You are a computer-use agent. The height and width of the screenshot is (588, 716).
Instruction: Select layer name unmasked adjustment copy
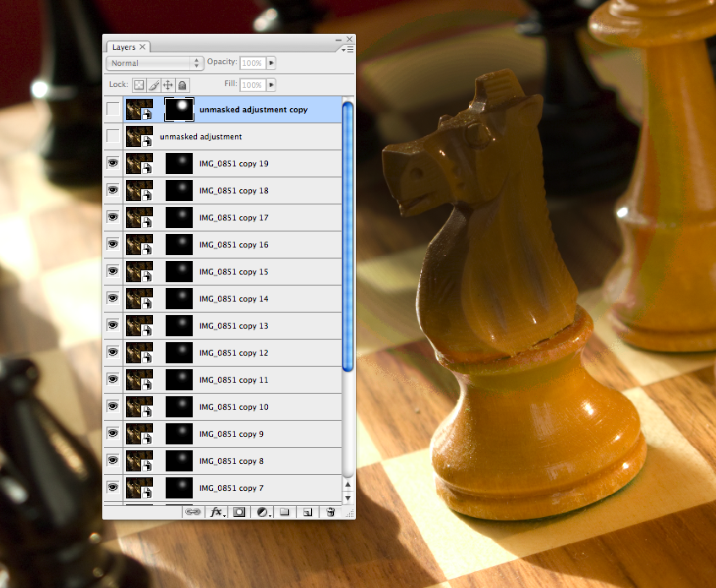click(254, 110)
